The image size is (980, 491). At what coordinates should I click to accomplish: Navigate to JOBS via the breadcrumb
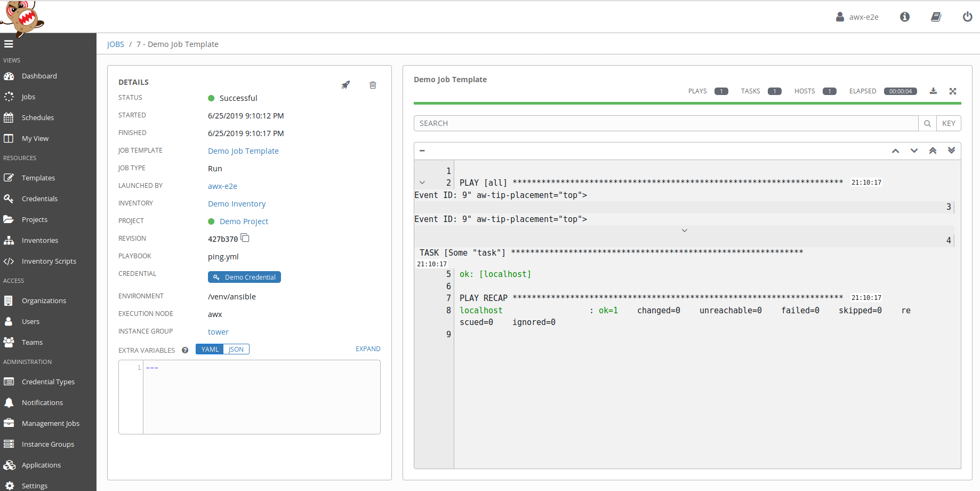(x=115, y=44)
